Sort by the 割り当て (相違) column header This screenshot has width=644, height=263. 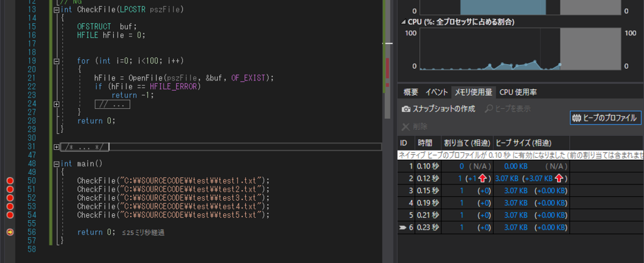click(x=467, y=143)
